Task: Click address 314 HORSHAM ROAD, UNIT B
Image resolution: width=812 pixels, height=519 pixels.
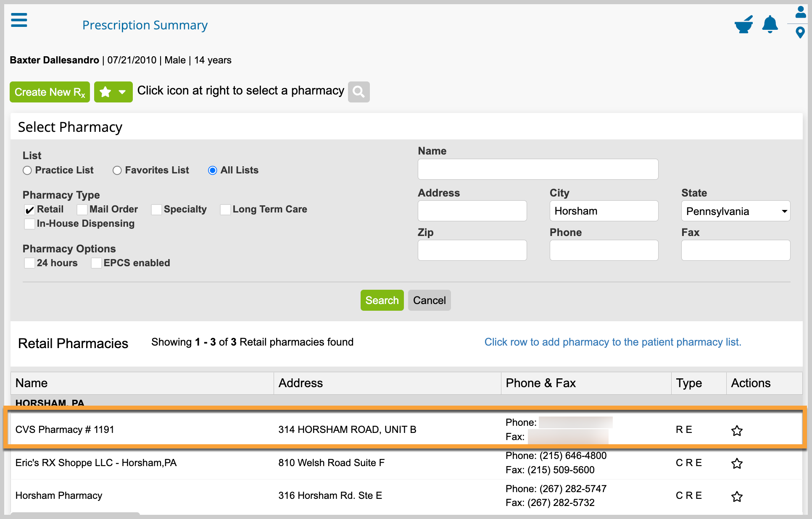Action: 347,430
